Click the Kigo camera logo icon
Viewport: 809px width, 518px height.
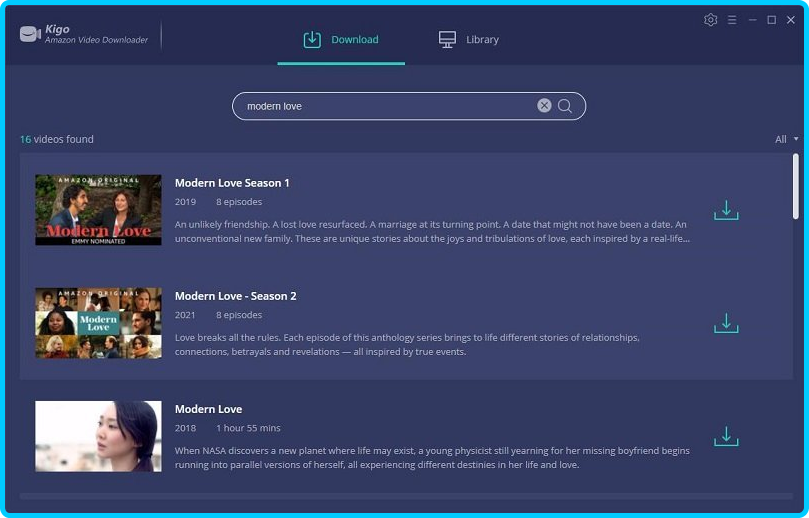point(29,34)
